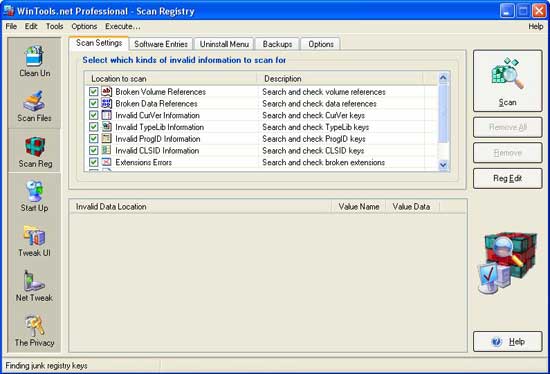The width and height of the screenshot is (550, 374).
Task: Switch to the Options tab
Action: tap(321, 44)
